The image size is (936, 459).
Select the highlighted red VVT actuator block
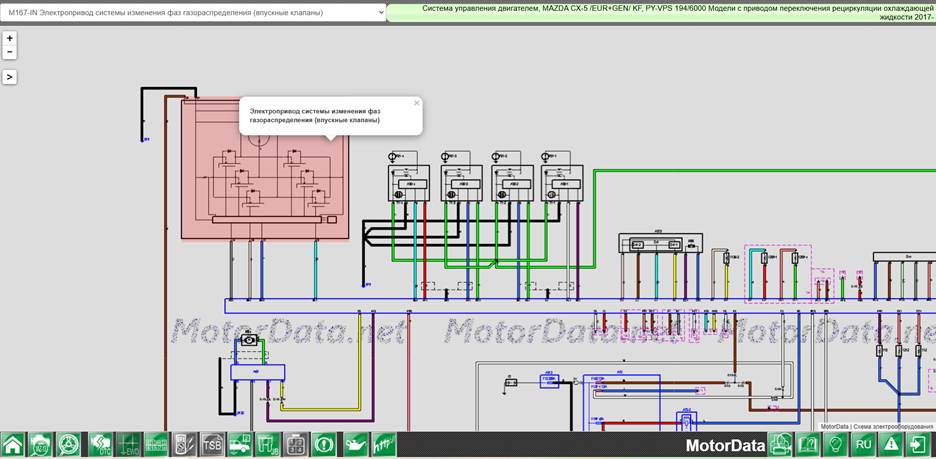click(x=265, y=170)
